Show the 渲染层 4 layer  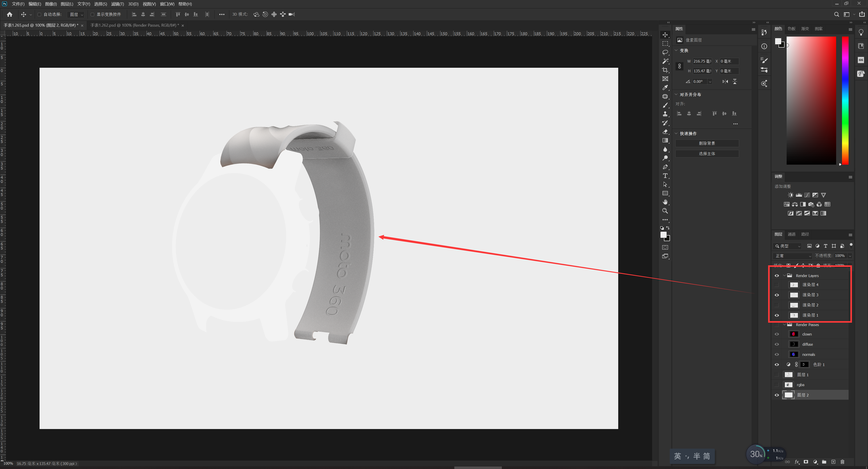click(x=777, y=285)
